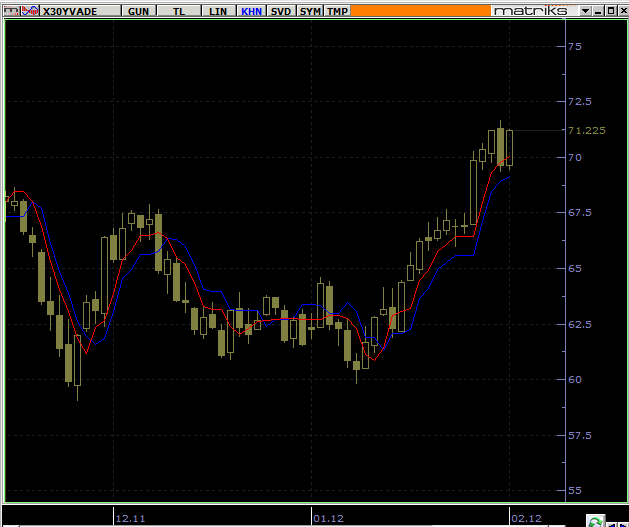Click the 55 price axis label
The image size is (629, 527).
click(575, 491)
